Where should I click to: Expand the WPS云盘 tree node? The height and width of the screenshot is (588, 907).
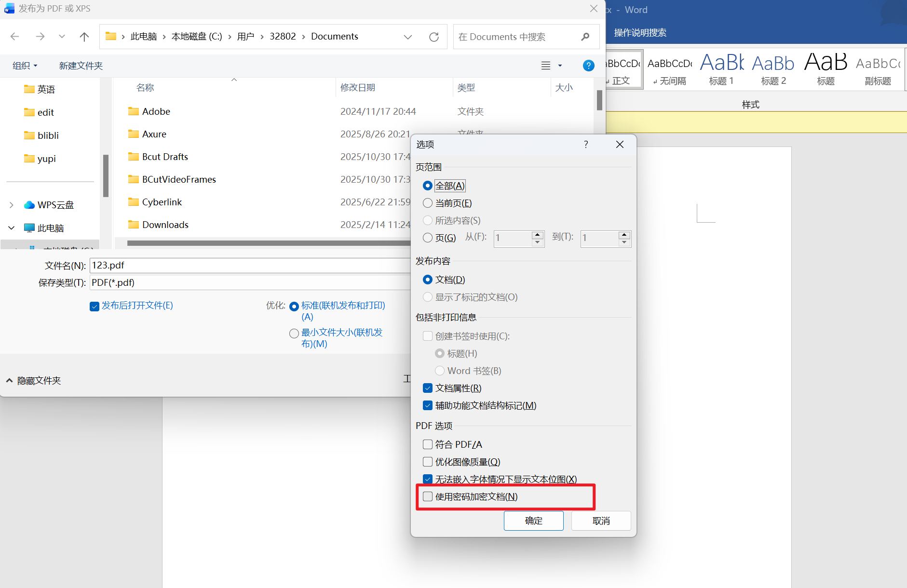pyautogui.click(x=12, y=205)
